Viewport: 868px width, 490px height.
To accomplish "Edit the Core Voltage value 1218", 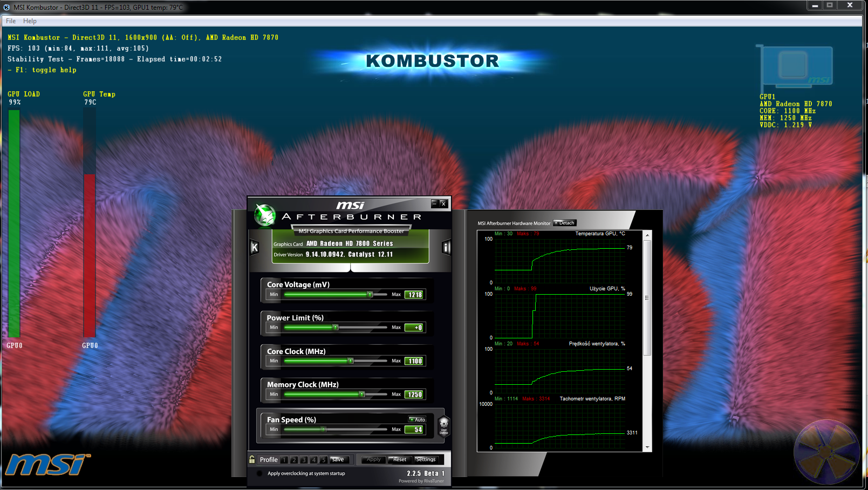I will [415, 295].
